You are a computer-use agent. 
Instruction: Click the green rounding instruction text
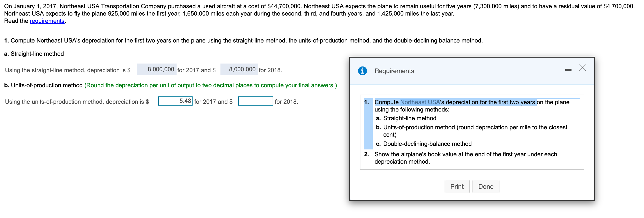(210, 85)
